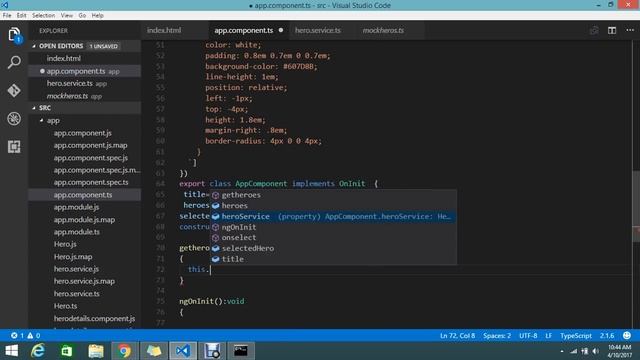The width and height of the screenshot is (640, 360).
Task: Collapse the SRC folder section
Action: [x=34, y=108]
